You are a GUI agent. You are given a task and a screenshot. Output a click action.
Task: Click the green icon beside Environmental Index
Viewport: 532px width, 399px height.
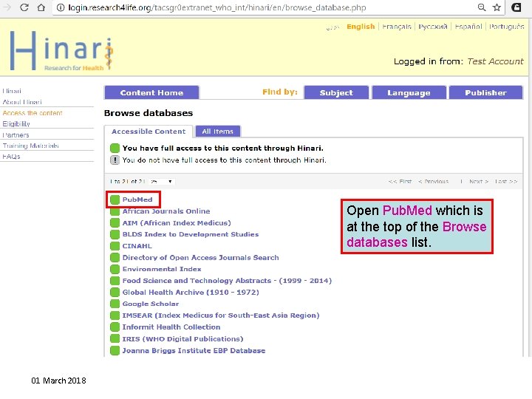point(115,269)
